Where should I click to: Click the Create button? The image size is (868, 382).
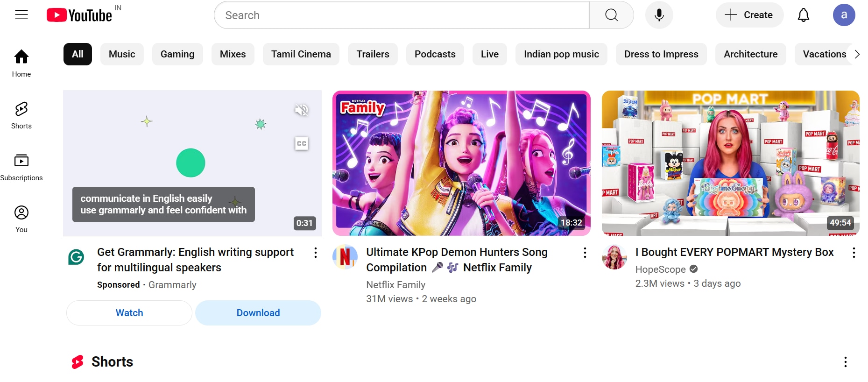tap(749, 15)
